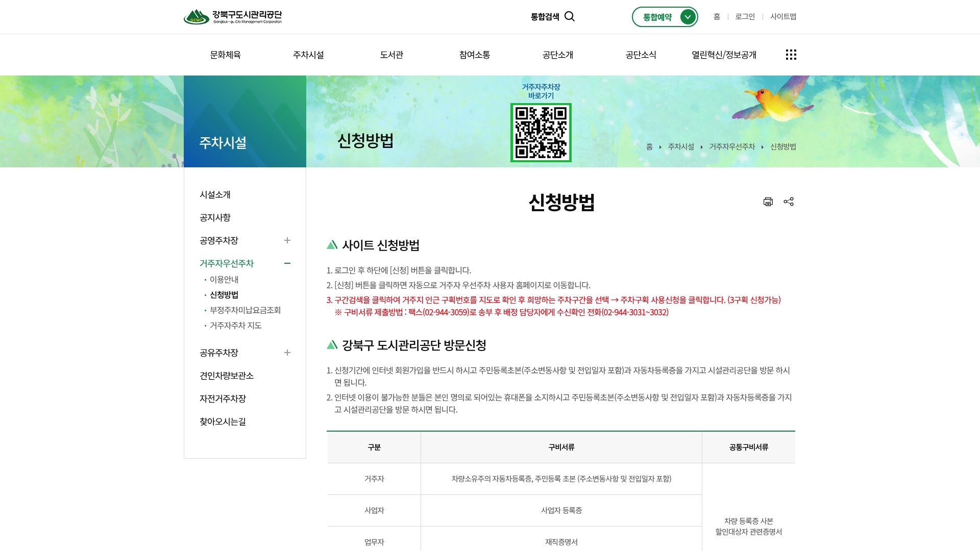The image size is (980, 551).
Task: Select 공유주차장 in the sidebar
Action: (219, 353)
